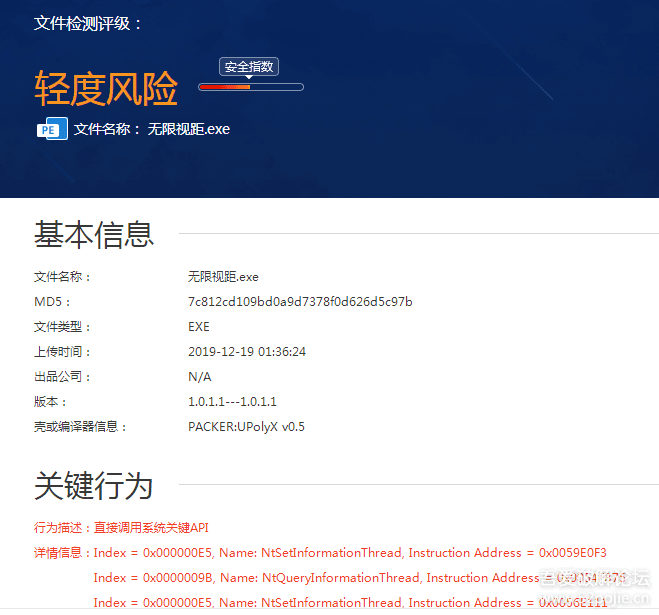Click the safety index progress bar

click(250, 87)
